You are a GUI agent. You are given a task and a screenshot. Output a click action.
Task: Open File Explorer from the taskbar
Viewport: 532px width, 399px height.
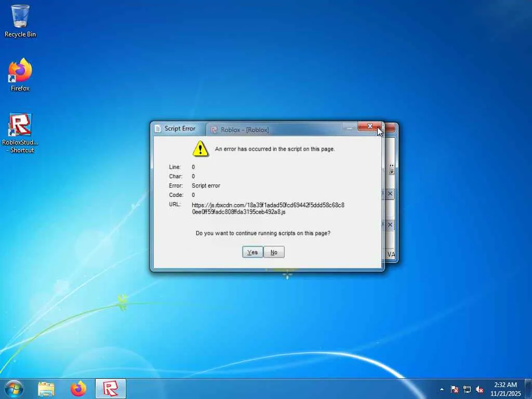46,389
